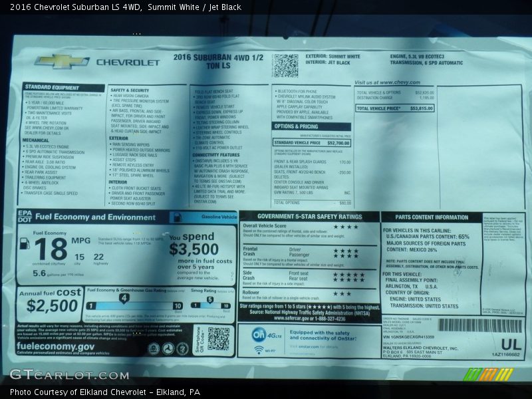Click 'U.S./CANADIAN PARTS CONTENT: 65%'
The height and width of the screenshot is (399, 532).
click(428, 237)
